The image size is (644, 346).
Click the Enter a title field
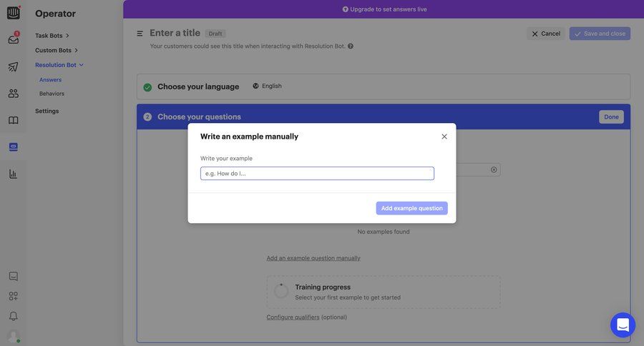tap(175, 33)
